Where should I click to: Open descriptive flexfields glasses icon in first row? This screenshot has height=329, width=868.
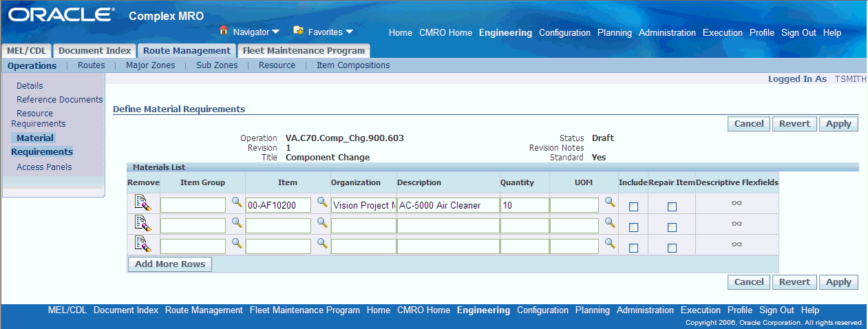(737, 204)
